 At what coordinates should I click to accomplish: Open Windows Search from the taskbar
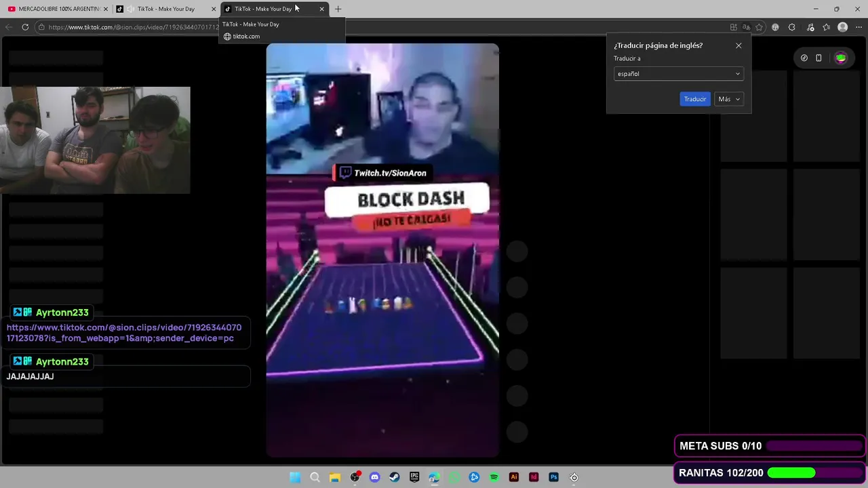(x=315, y=477)
